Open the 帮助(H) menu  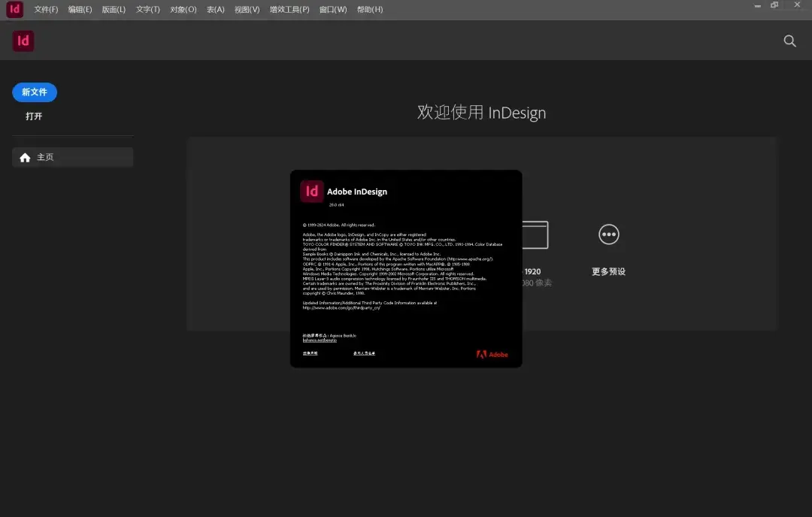point(369,10)
